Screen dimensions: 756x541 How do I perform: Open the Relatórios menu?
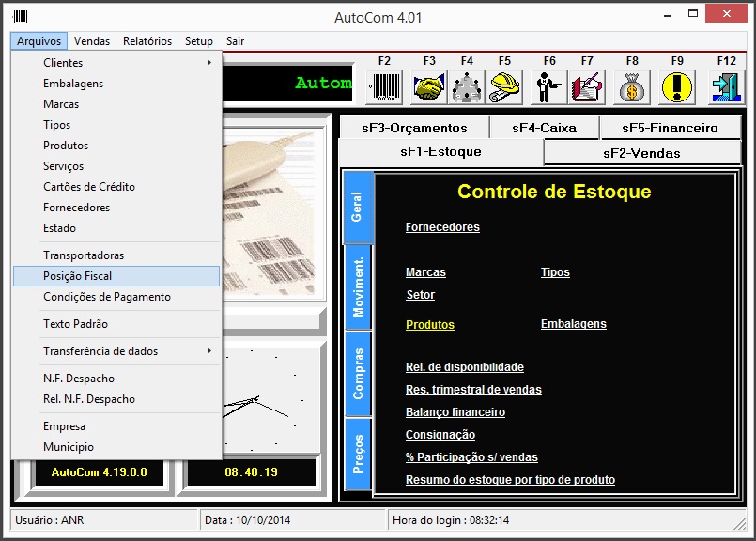[147, 41]
